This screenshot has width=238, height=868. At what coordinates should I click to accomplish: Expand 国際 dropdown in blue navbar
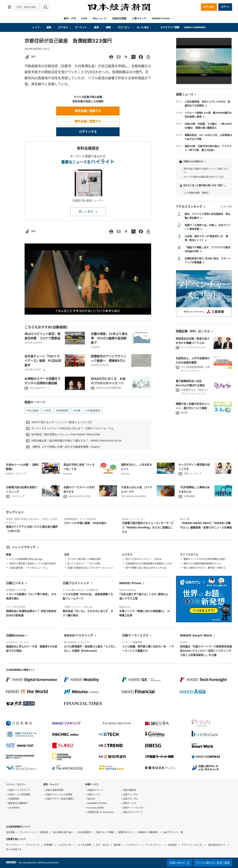[109, 27]
